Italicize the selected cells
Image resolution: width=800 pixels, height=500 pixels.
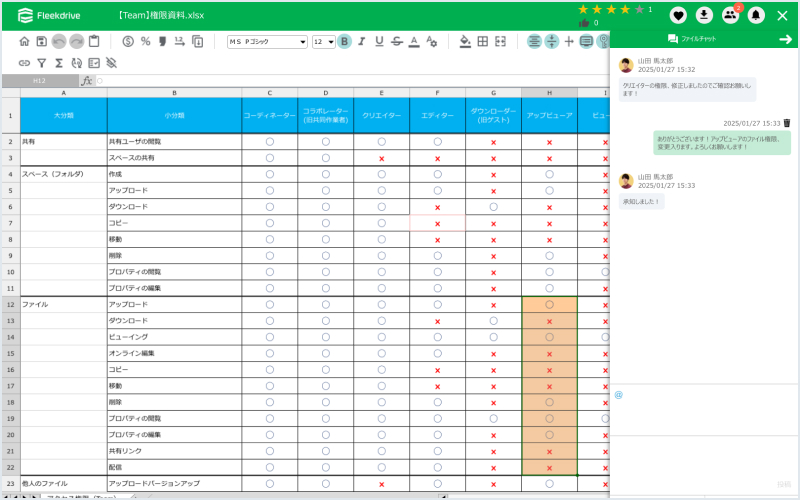(x=362, y=42)
